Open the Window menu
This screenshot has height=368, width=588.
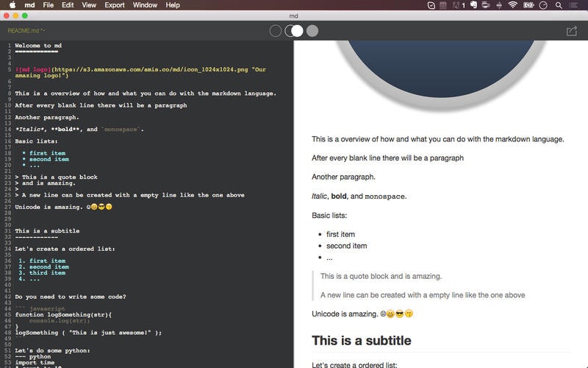(145, 5)
